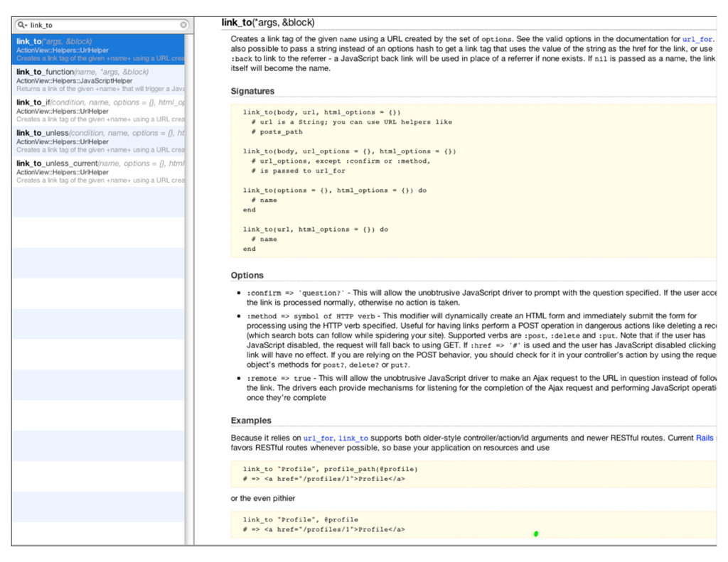Click link_to(body, url_options = {}, html_options = {}) signature
Screen dimensions: 728x562
[x=350, y=151]
